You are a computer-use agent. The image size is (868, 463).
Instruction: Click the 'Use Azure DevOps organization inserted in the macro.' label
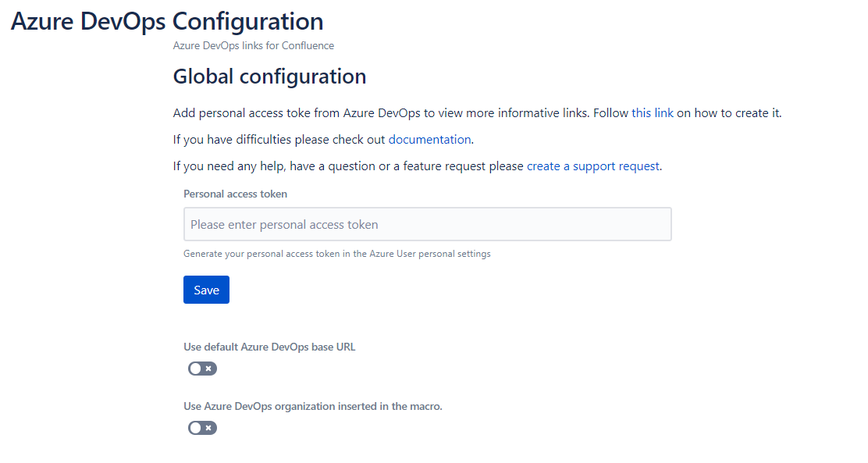coord(311,406)
